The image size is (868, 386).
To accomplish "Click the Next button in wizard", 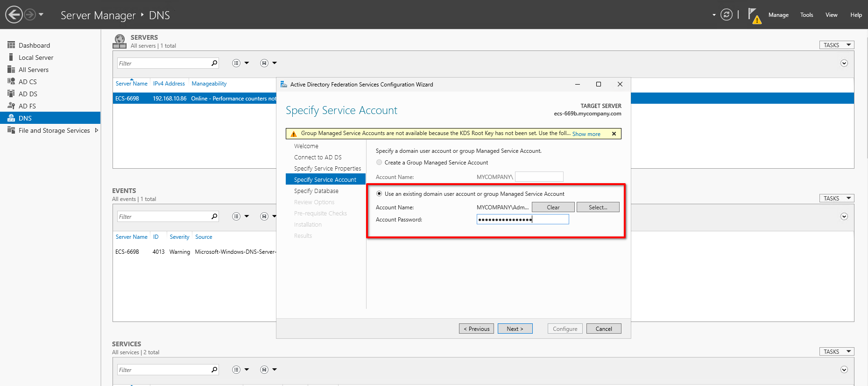I will point(515,329).
